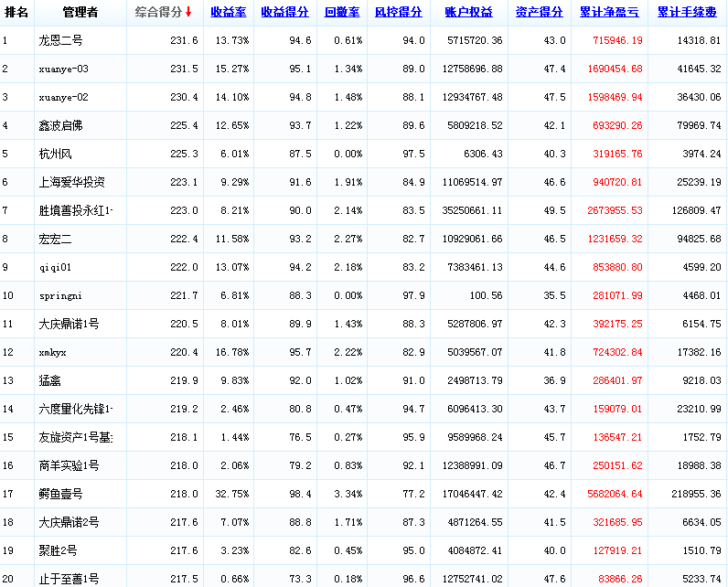Open the xuanye-03 manager entry
Image resolution: width=728 pixels, height=587 pixels.
click(64, 69)
